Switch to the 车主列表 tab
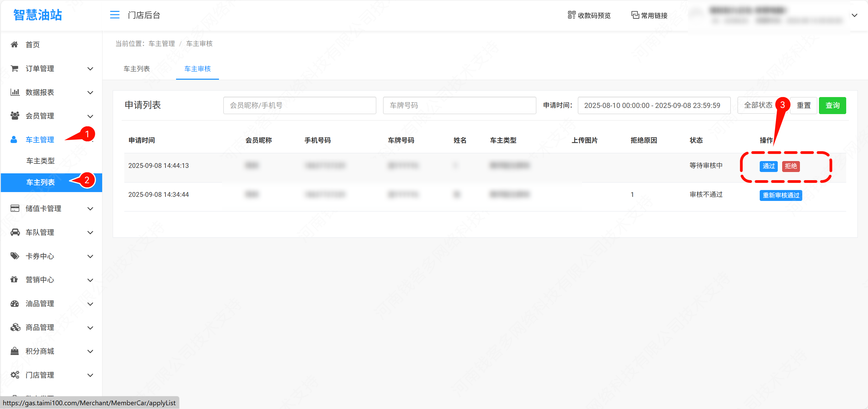Screen dimensions: 868x409 pyautogui.click(x=137, y=69)
